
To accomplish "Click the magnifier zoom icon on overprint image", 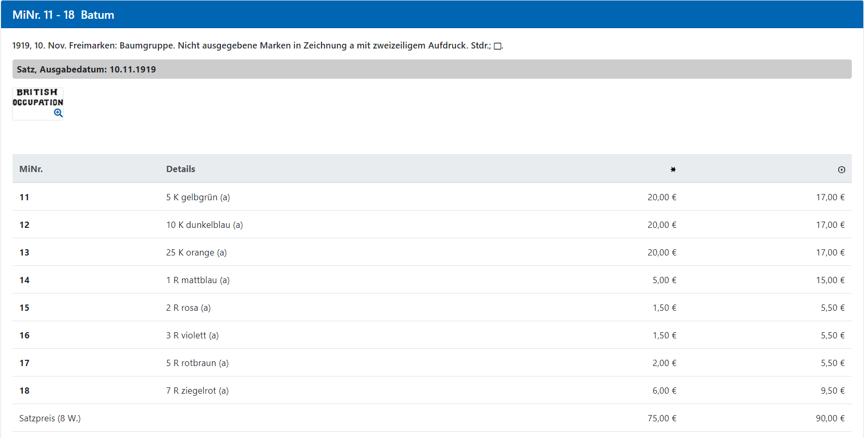I will click(x=58, y=113).
